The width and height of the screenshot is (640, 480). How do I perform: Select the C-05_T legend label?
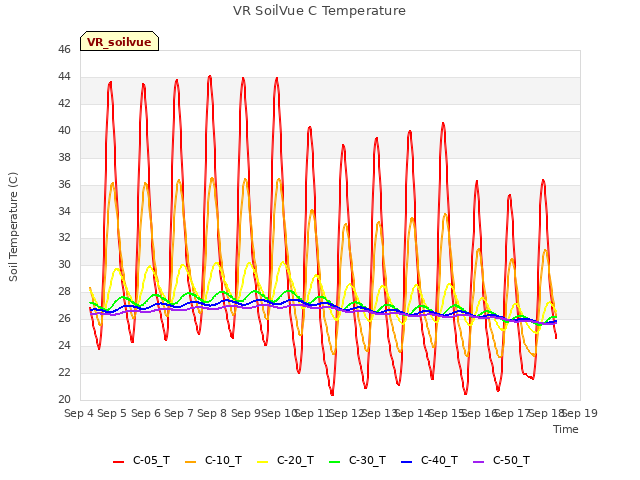coord(151,460)
